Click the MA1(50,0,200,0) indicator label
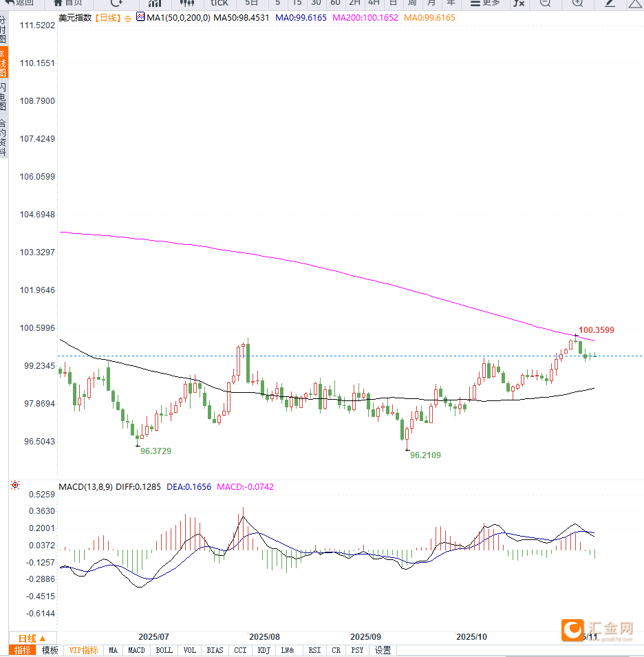Image resolution: width=644 pixels, height=657 pixels. click(x=178, y=18)
